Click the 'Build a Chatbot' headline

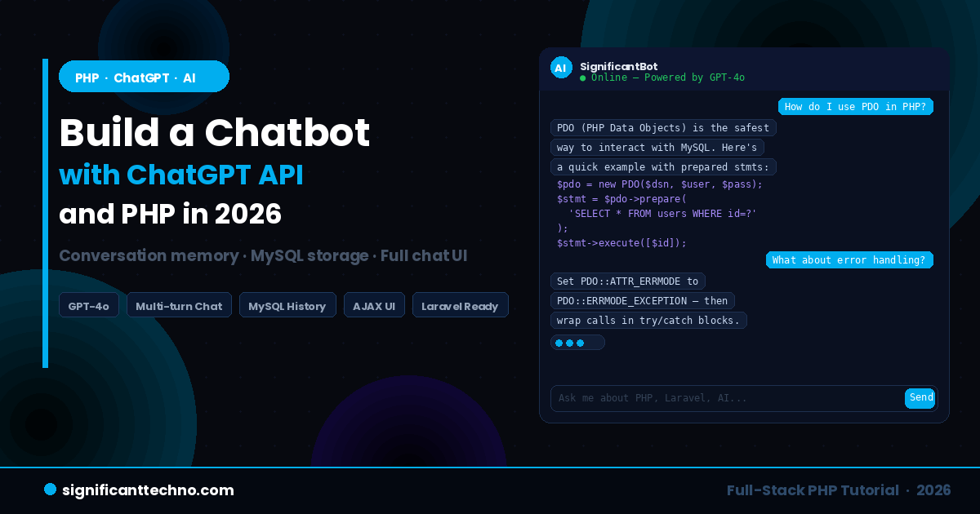[215, 132]
